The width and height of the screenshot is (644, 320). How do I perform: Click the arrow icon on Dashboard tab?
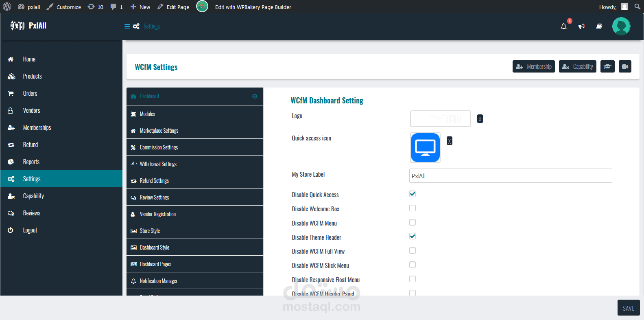click(255, 96)
